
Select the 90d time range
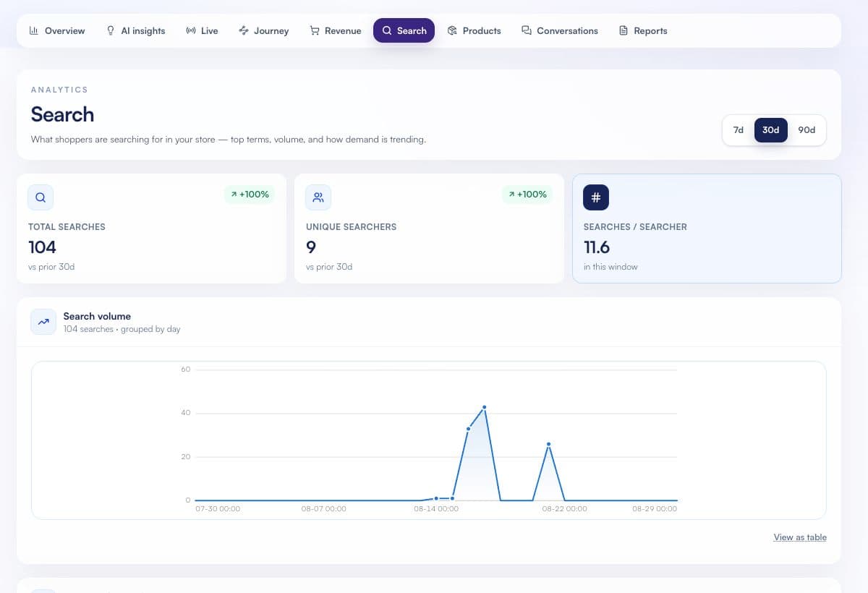point(807,130)
